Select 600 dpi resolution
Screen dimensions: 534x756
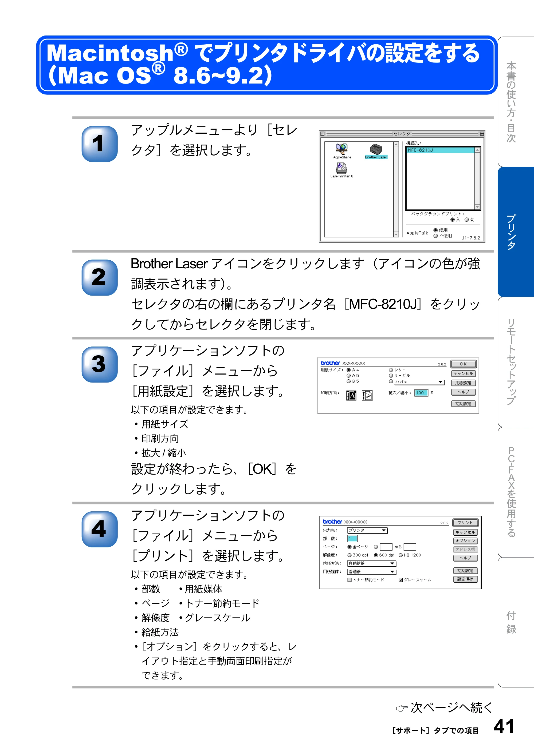coord(376,555)
